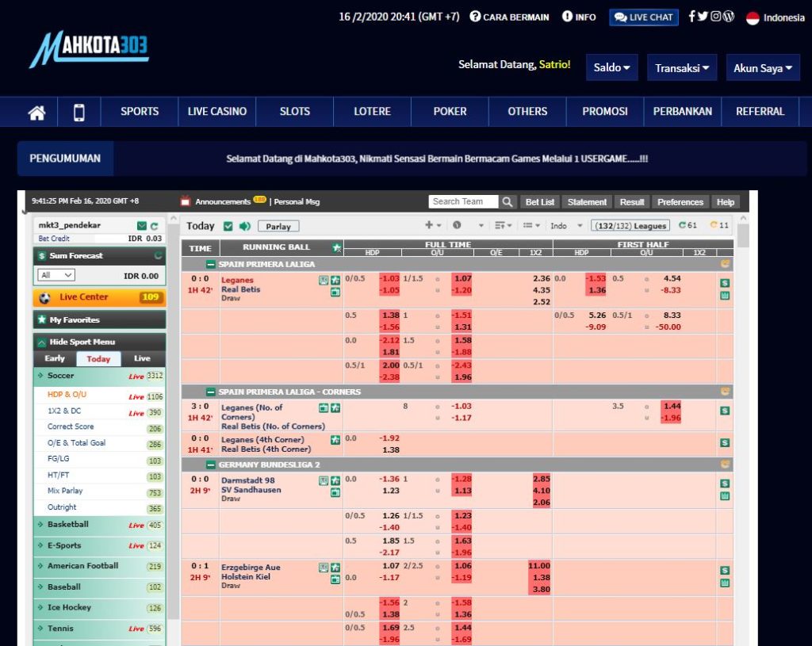Image resolution: width=812 pixels, height=646 pixels.
Task: Add Darmstadt 98 match to favorites
Action: (x=335, y=481)
